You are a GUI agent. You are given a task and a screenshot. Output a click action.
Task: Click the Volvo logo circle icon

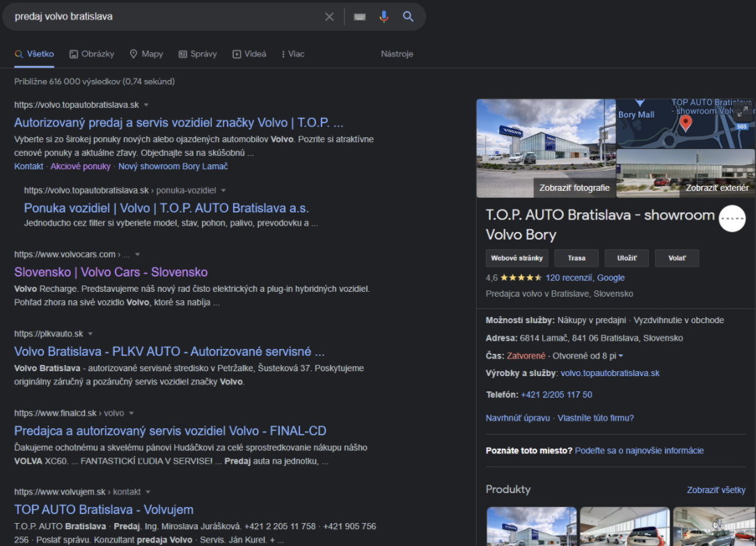point(732,219)
